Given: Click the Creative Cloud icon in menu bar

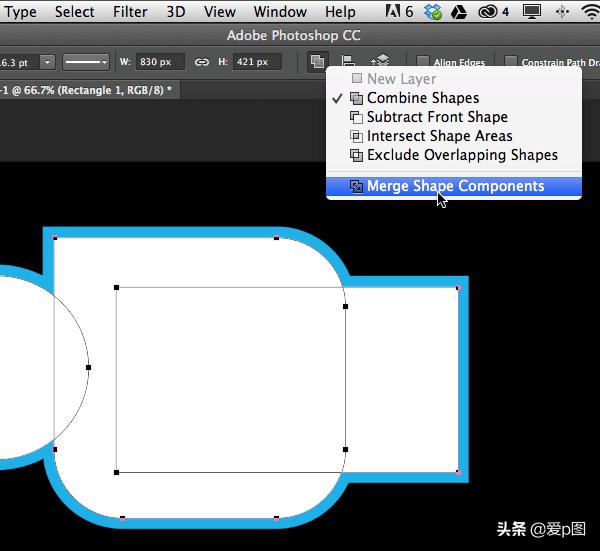Looking at the screenshot, I should point(488,12).
